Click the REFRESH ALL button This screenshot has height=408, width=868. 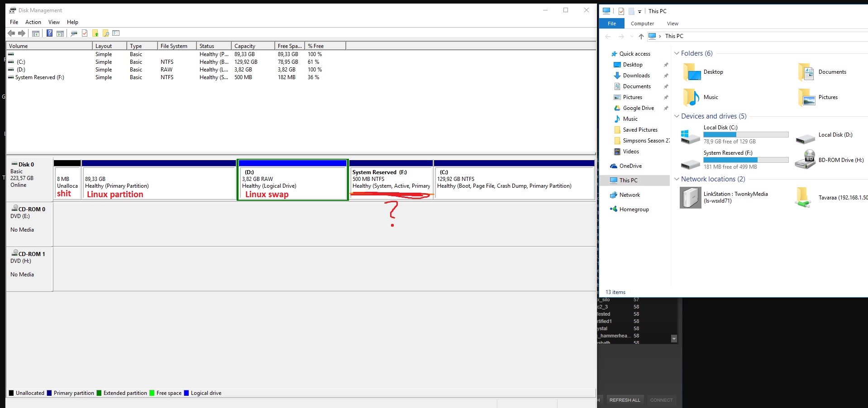[x=625, y=400]
